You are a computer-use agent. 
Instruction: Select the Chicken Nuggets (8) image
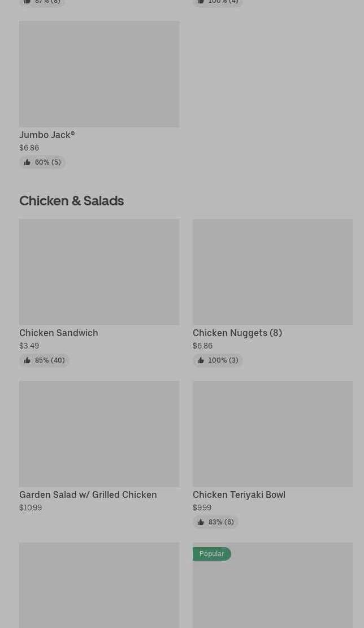tap(272, 272)
